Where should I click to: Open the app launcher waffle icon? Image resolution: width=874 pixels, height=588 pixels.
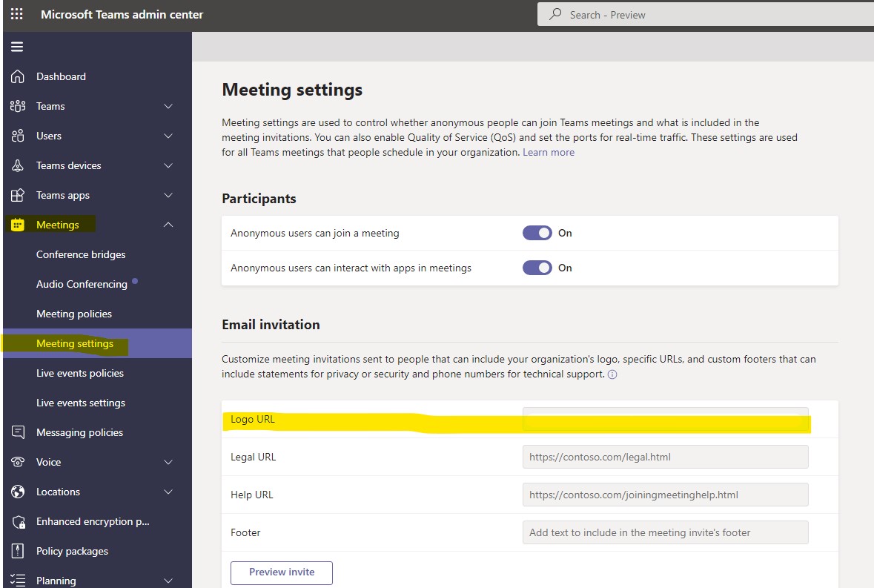pyautogui.click(x=17, y=14)
